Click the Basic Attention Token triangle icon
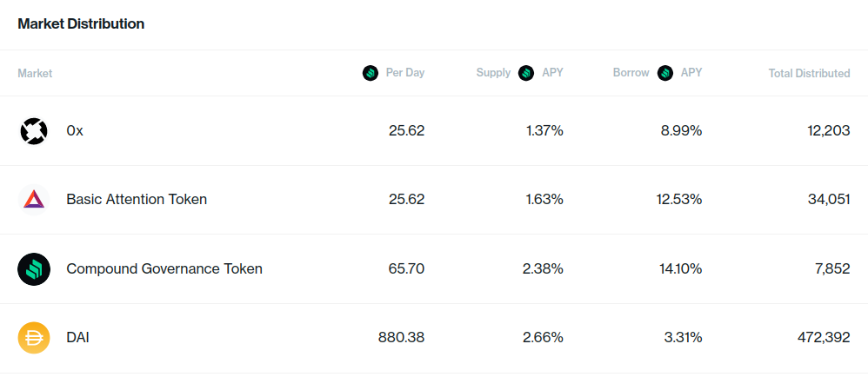Screen dimensions: 868x377 tap(34, 200)
